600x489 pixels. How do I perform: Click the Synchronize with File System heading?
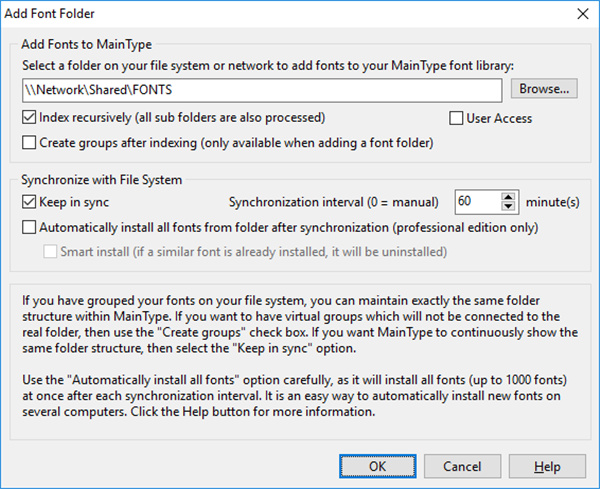click(x=103, y=178)
